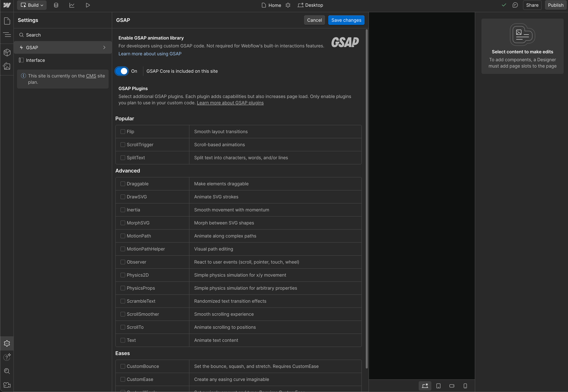Open the CMS database icon in top bar

[56, 5]
